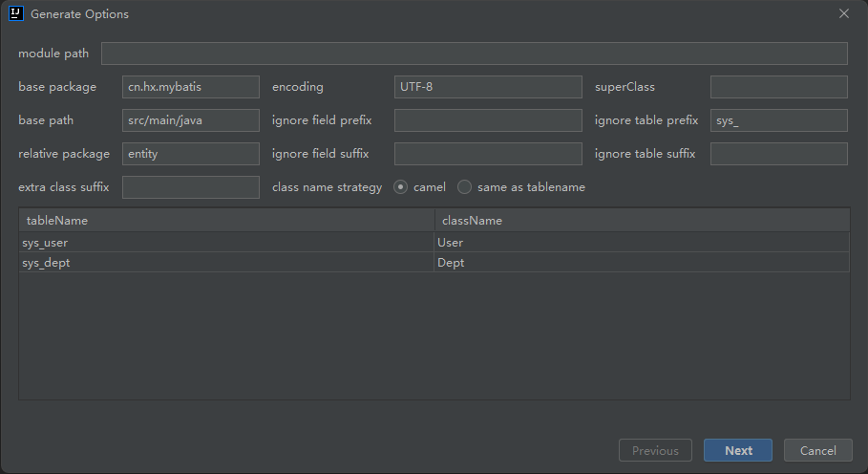Click the Next button
The width and height of the screenshot is (868, 474).
(x=738, y=450)
